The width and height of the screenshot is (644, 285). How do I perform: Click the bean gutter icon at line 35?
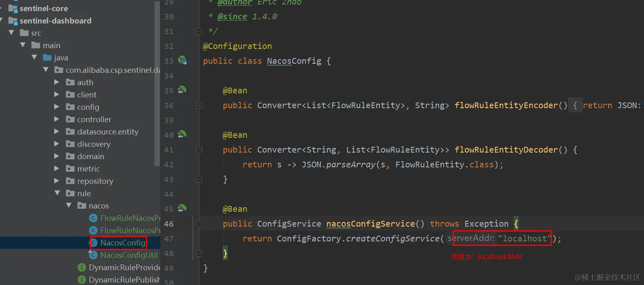pyautogui.click(x=182, y=90)
